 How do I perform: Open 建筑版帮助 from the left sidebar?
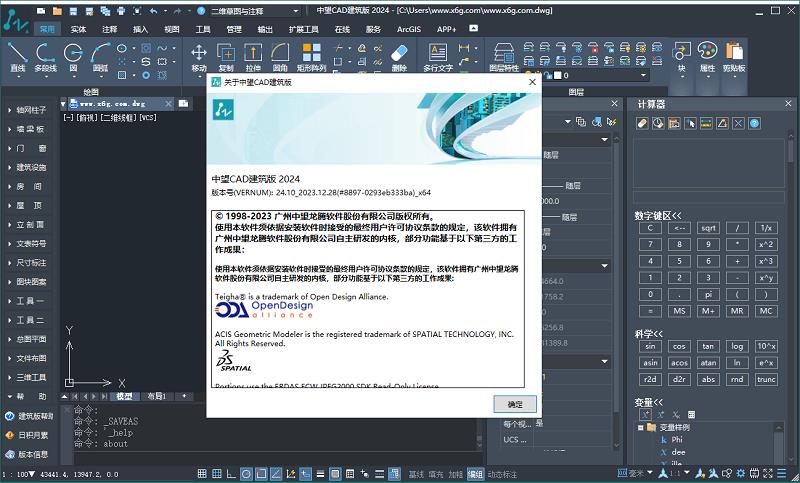click(29, 416)
